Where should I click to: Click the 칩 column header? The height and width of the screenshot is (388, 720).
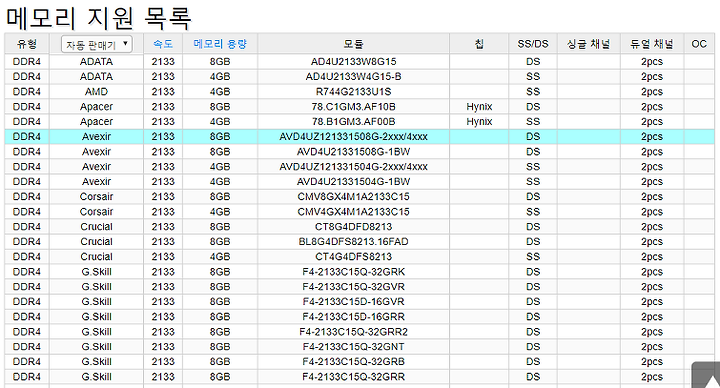click(x=479, y=44)
